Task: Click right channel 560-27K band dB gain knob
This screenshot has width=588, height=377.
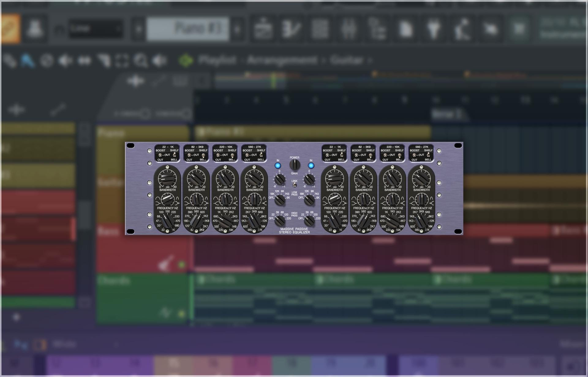Action: [421, 178]
